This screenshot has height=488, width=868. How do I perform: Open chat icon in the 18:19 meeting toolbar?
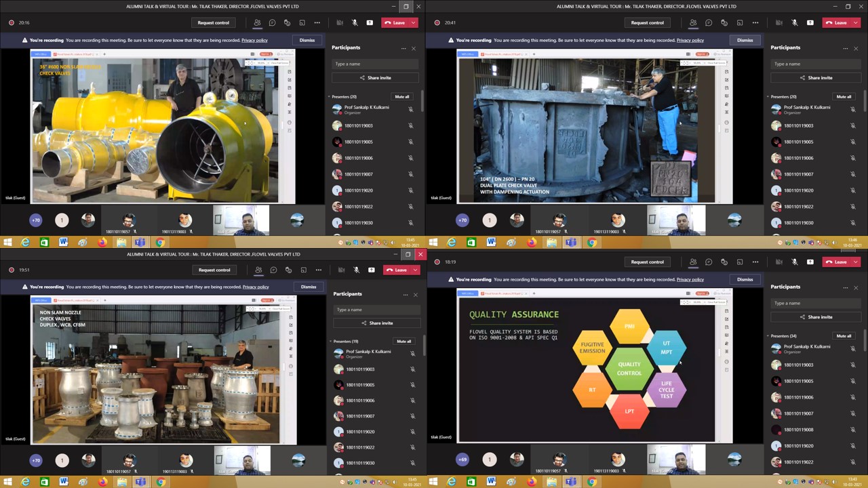point(709,262)
